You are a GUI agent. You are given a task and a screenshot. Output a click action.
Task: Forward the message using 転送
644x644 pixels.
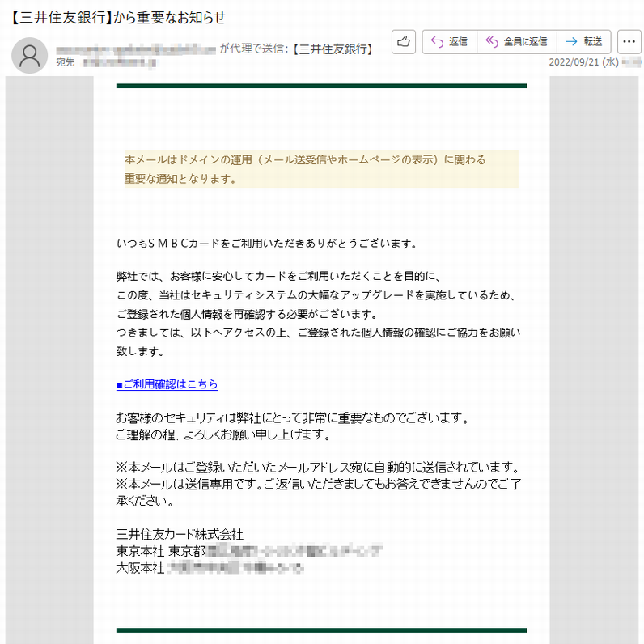coord(584,41)
